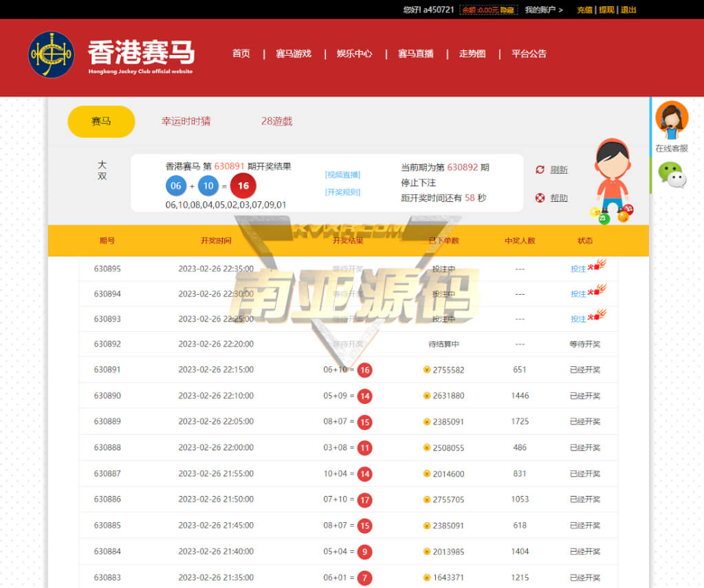Open 赛马游戏 from the navigation bar
Image resolution: width=704 pixels, height=588 pixels.
pos(294,54)
